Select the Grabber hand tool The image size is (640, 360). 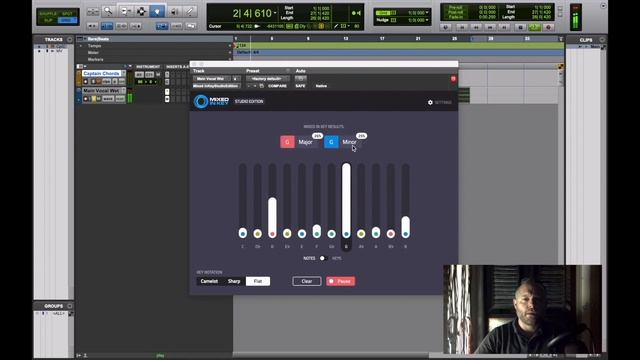[157, 11]
